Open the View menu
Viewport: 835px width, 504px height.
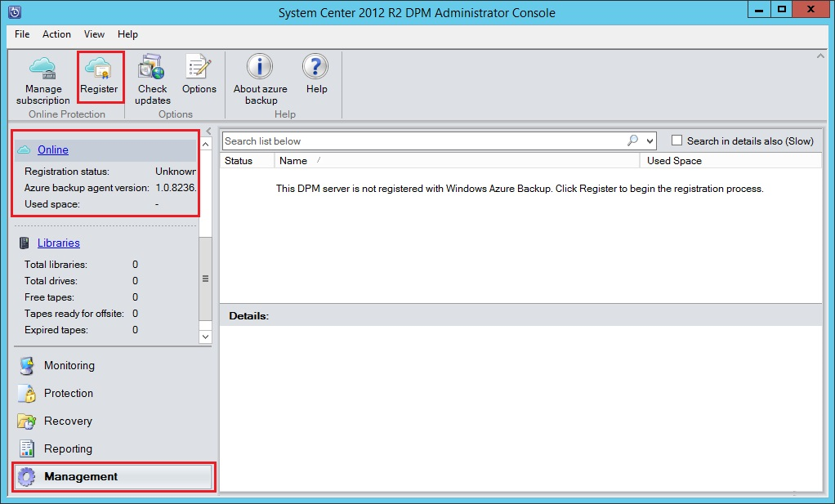94,34
